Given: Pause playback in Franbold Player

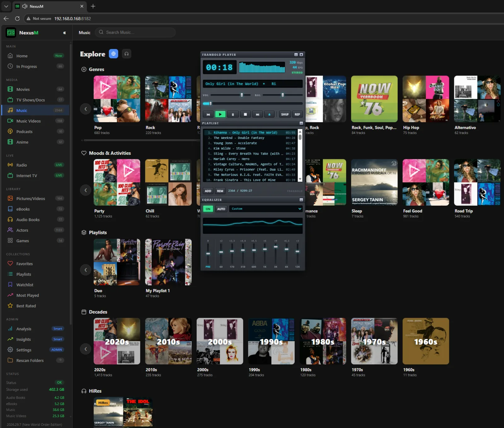Looking at the screenshot, I should click(x=233, y=114).
